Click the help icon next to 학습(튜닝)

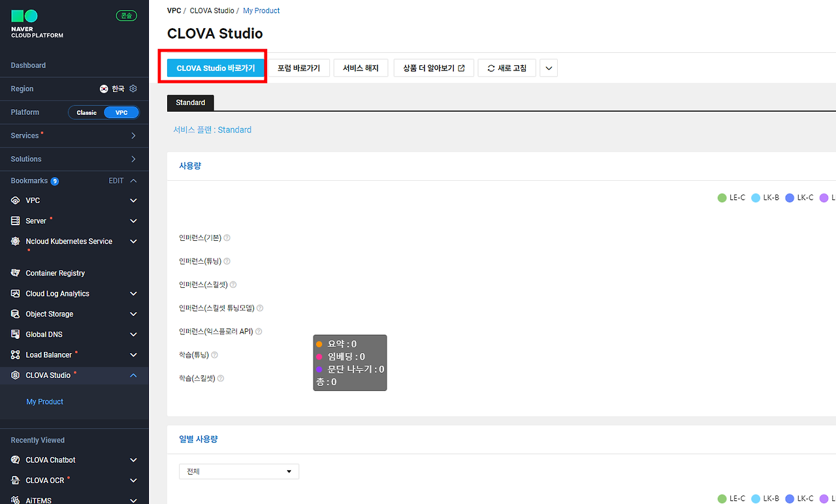pyautogui.click(x=215, y=355)
